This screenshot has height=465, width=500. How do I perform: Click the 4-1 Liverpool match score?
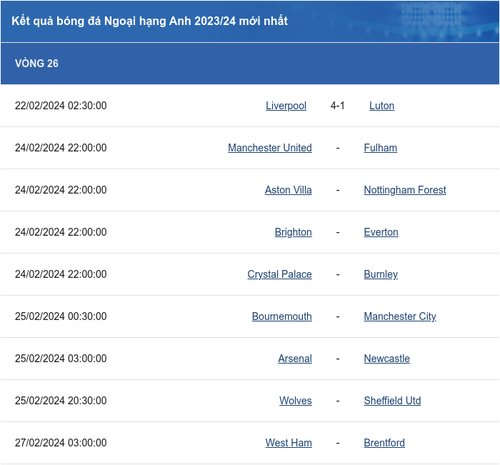pos(338,106)
